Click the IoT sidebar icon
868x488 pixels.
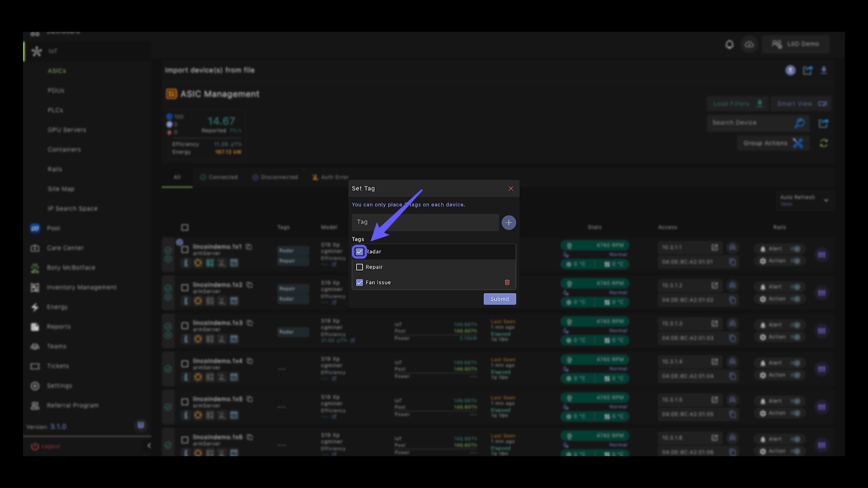37,52
